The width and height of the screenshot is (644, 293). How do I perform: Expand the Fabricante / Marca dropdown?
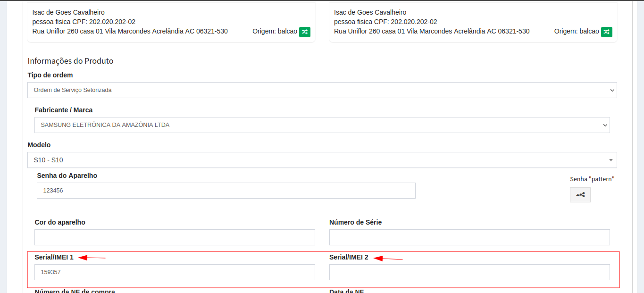point(322,125)
